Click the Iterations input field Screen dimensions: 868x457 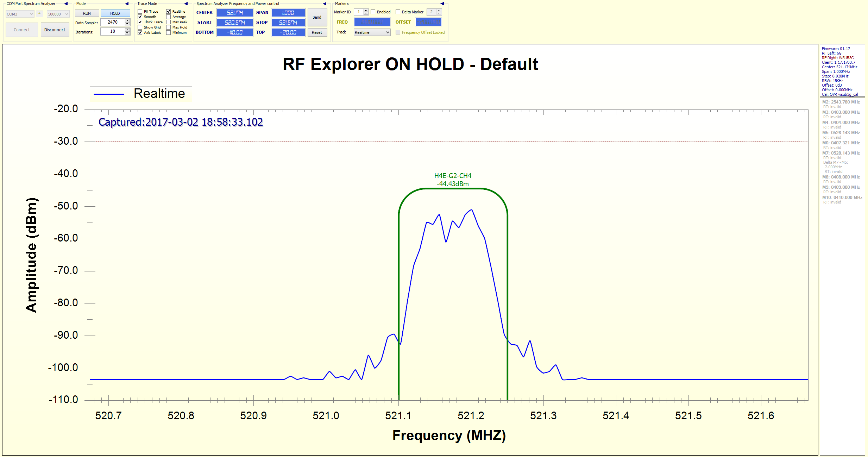(x=113, y=31)
